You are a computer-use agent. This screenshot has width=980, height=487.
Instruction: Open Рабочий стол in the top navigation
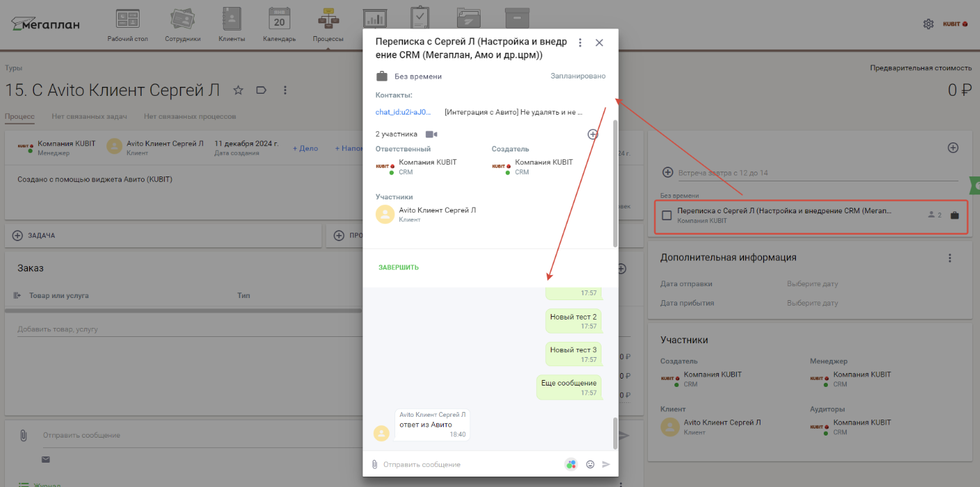coord(128,25)
